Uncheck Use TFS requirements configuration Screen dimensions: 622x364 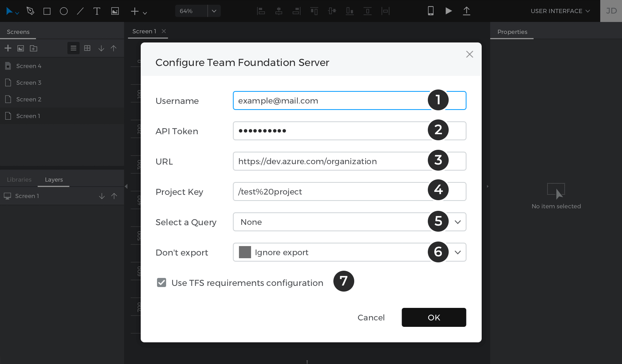pos(162,282)
